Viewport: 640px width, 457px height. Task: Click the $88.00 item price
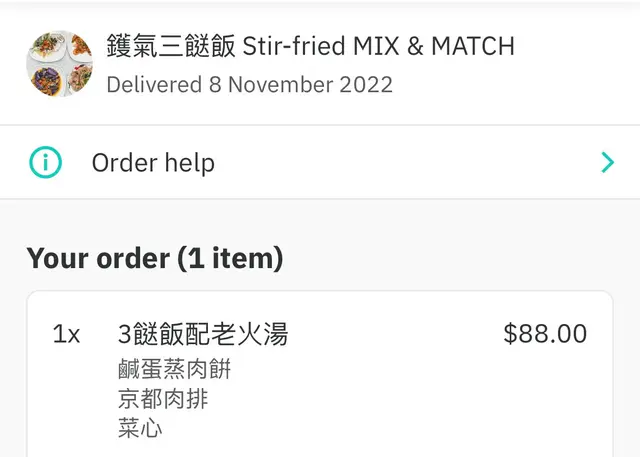click(x=545, y=334)
